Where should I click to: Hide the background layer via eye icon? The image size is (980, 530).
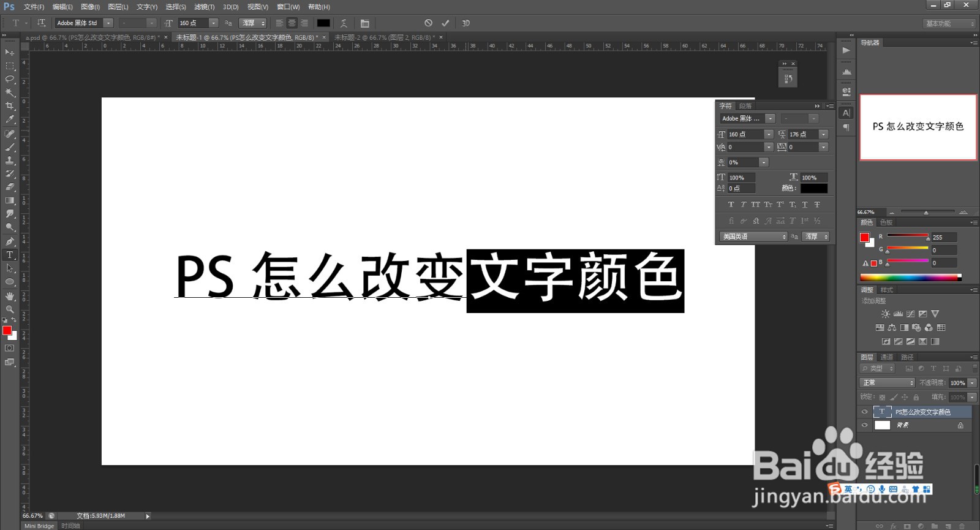(x=864, y=425)
